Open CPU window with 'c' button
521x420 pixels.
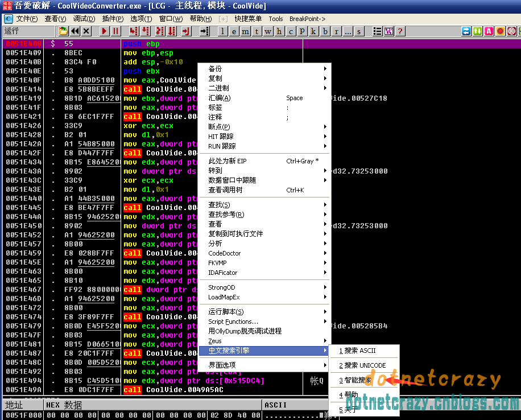pyautogui.click(x=291, y=31)
